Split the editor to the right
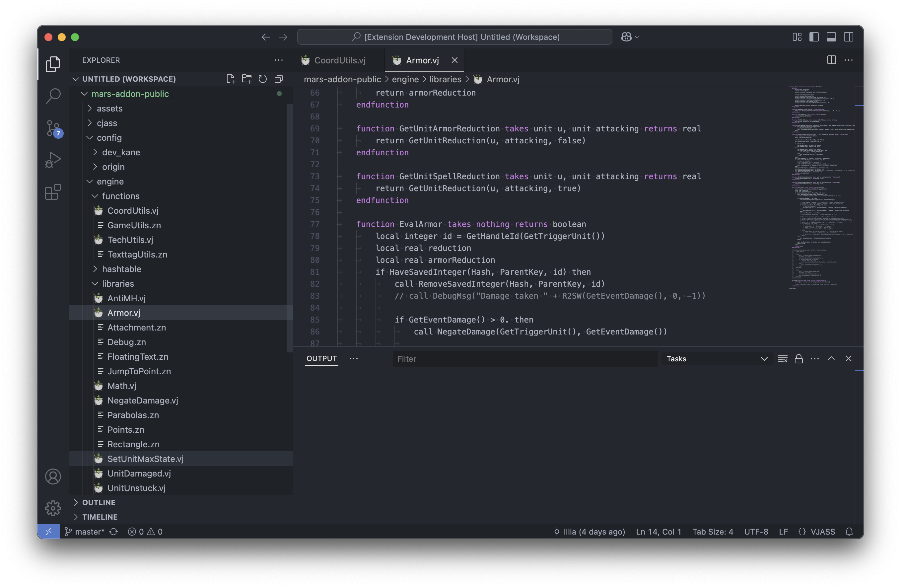Image resolution: width=901 pixels, height=588 pixels. [x=831, y=60]
